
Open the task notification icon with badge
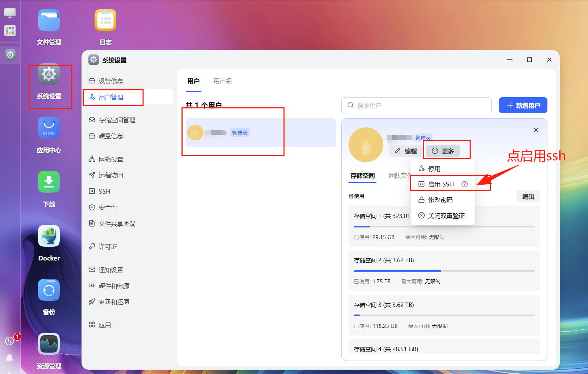click(x=9, y=341)
